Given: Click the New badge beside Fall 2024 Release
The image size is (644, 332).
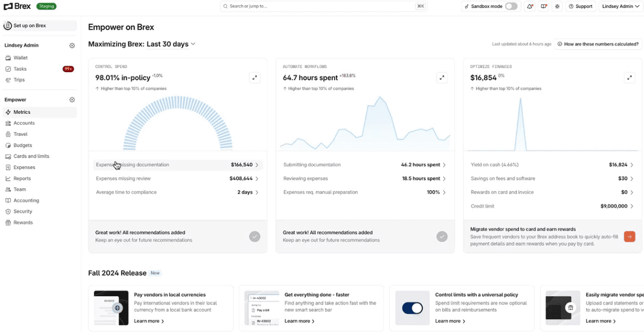Looking at the screenshot, I should tap(155, 273).
